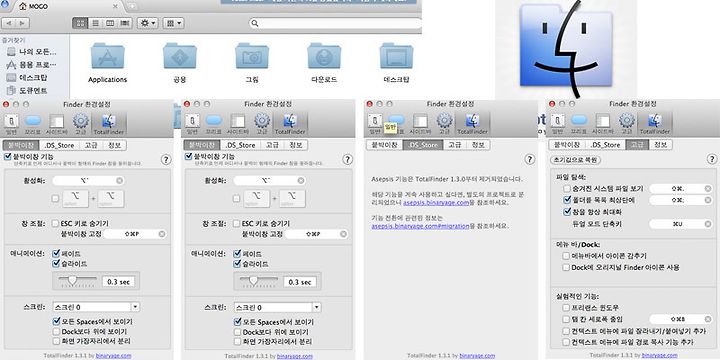Viewport: 720px width, 360px height.
Task: Uncheck 창을 항상 최대화
Action: pyautogui.click(x=567, y=212)
